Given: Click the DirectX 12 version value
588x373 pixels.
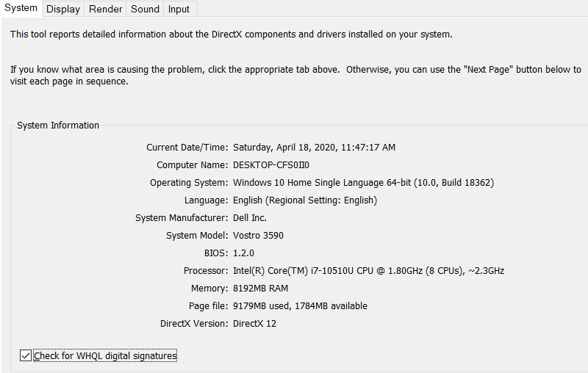Looking at the screenshot, I should pos(254,324).
